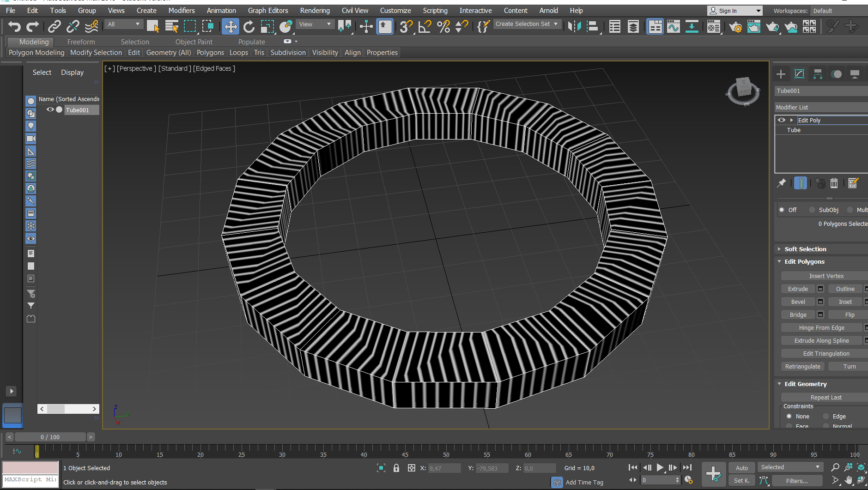Hide Tube001 with the eye icon
The width and height of the screenshot is (868, 490).
50,109
